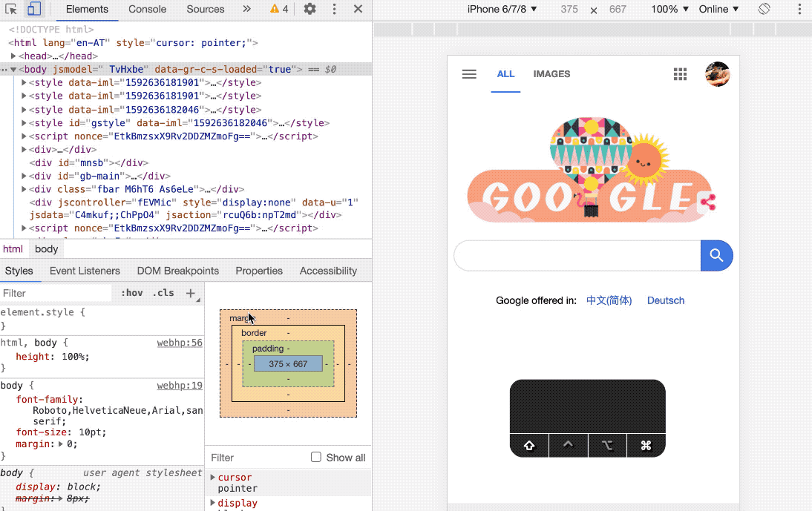Open the Online throttling dropdown
Screen dimensions: 812x511
click(x=718, y=9)
